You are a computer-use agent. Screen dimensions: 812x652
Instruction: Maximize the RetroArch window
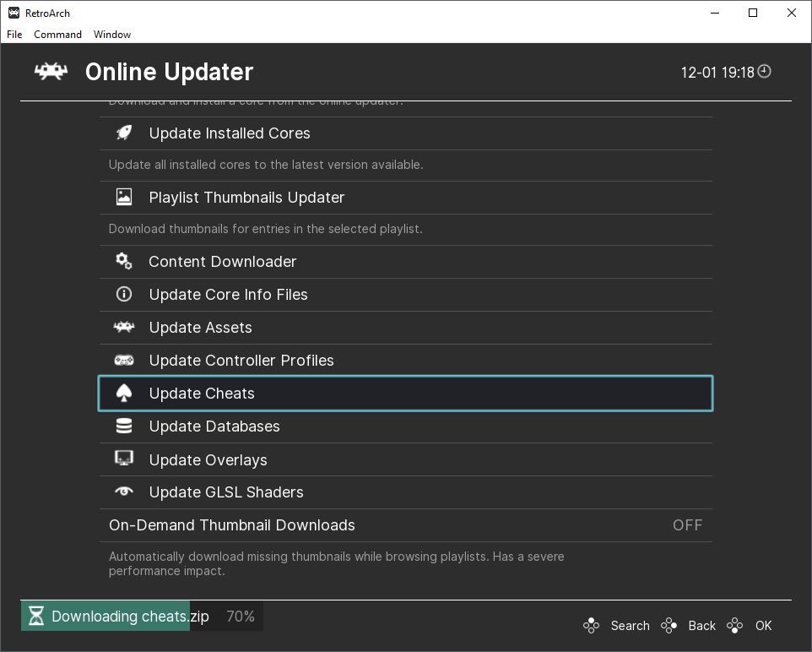753,13
